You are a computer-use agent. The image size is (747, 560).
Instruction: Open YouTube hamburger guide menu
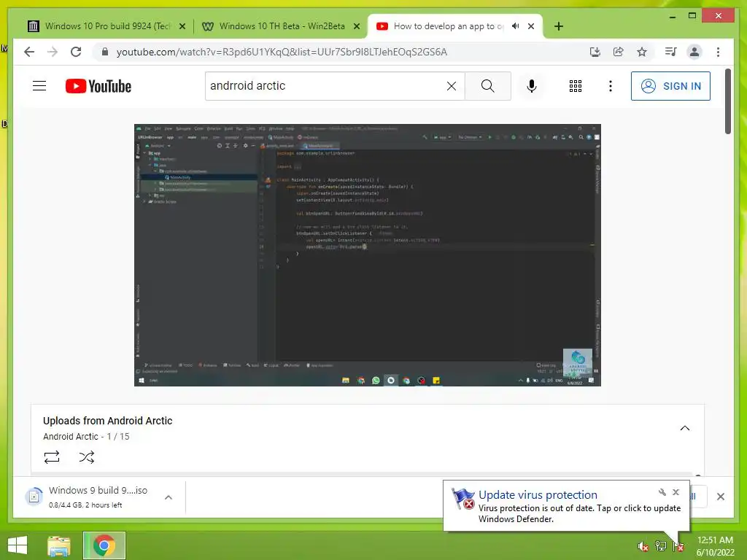point(39,86)
